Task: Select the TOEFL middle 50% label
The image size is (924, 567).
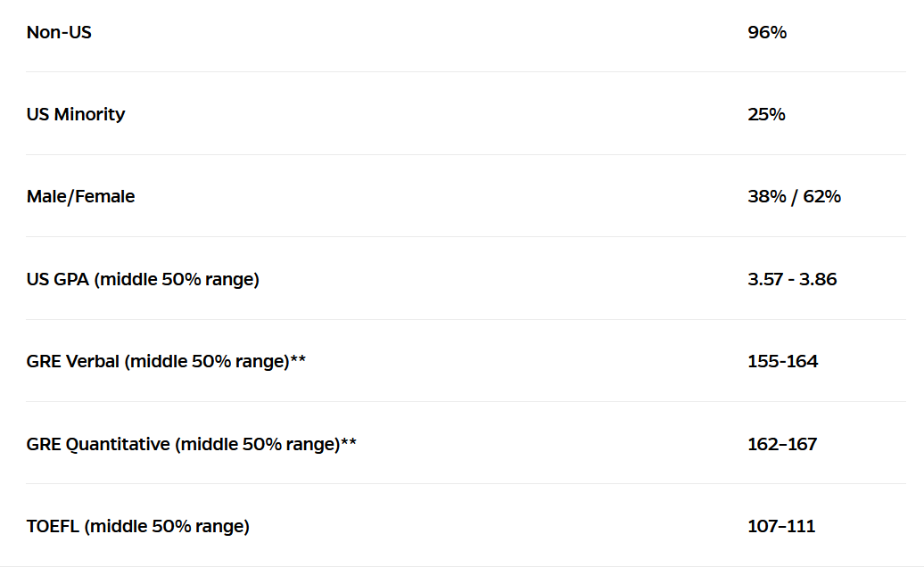Action: (x=138, y=526)
